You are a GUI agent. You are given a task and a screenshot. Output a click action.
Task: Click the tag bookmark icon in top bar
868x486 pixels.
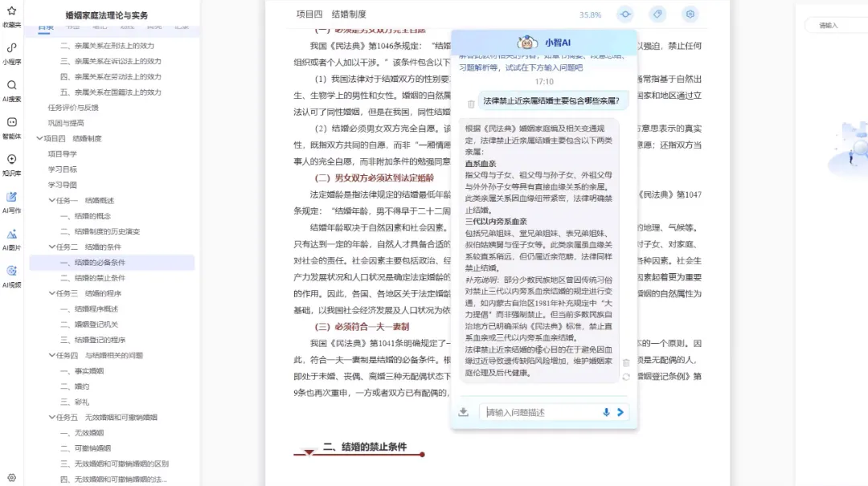[x=657, y=14]
